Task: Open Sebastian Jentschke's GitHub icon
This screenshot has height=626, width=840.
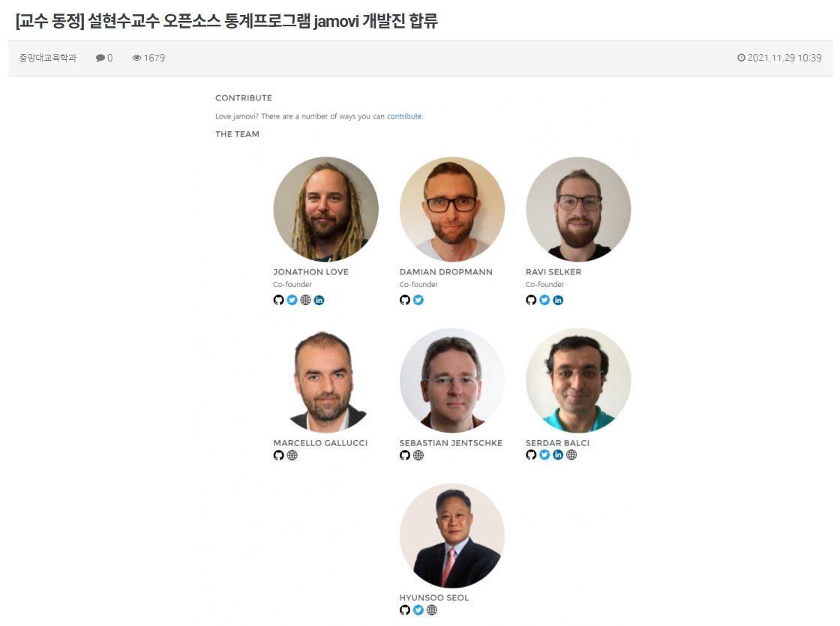Action: click(405, 455)
